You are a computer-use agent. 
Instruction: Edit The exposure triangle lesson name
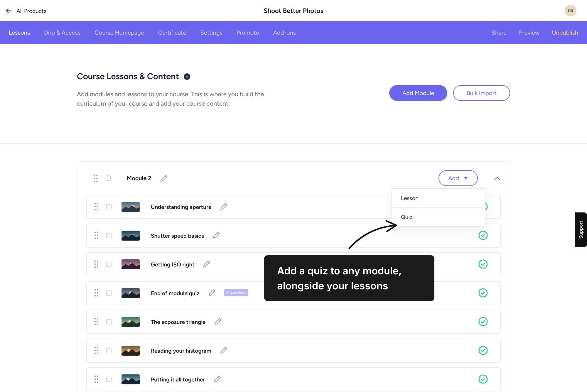pos(218,322)
